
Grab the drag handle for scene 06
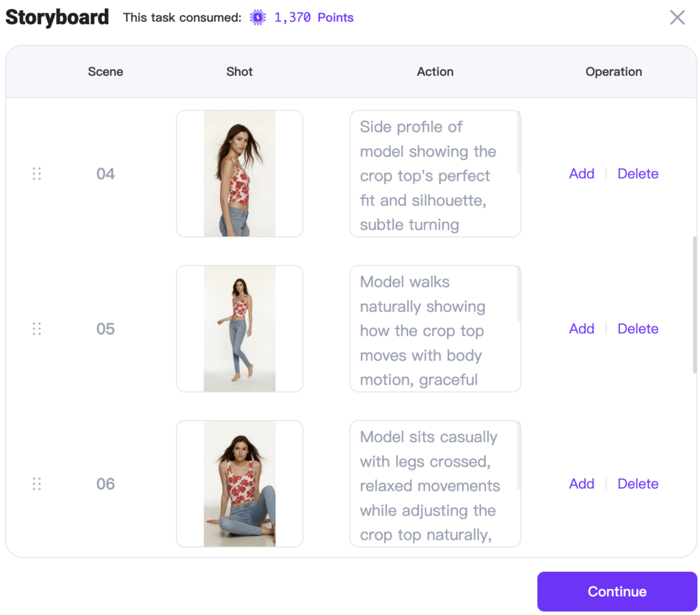coord(37,484)
